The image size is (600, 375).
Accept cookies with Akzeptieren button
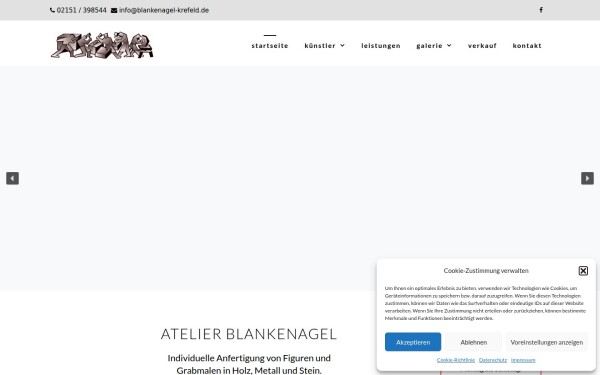click(413, 342)
